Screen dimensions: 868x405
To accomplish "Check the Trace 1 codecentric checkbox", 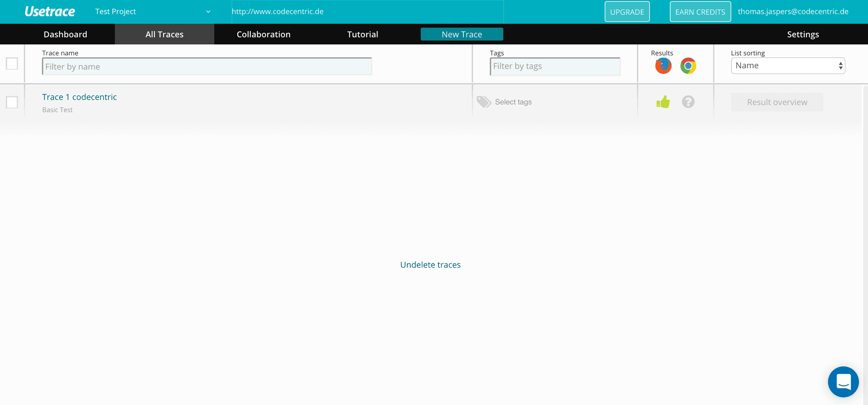I will point(12,103).
